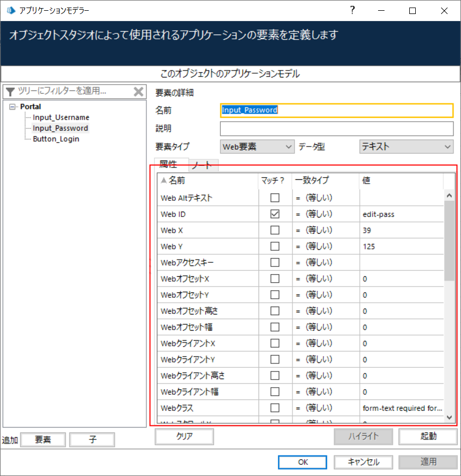The width and height of the screenshot is (461, 476).
Task: Enable the マッチ checkbox for Web Altテキスト
Action: coord(276,198)
